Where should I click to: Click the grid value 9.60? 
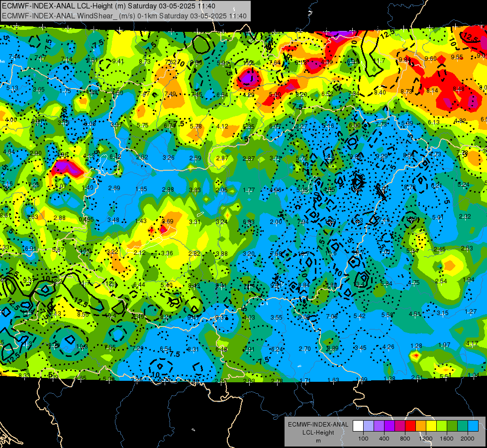[430, 58]
